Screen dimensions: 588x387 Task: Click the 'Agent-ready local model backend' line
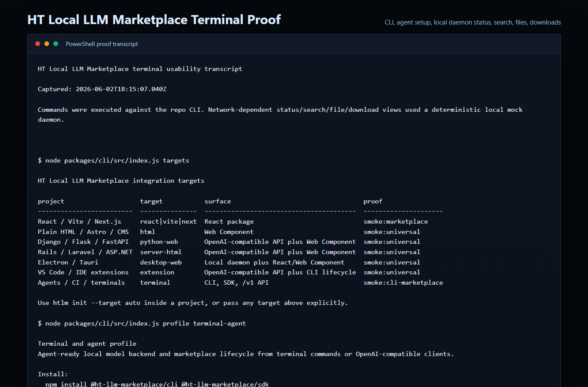pyautogui.click(x=246, y=354)
